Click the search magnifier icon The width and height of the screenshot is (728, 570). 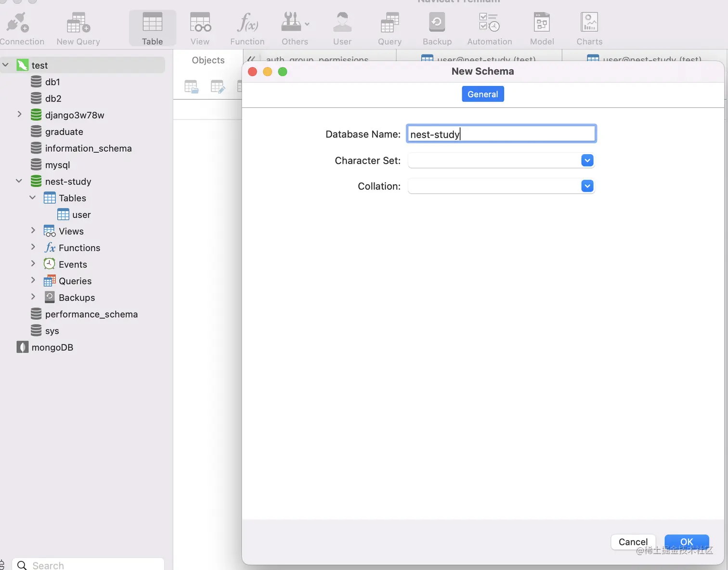click(x=22, y=565)
